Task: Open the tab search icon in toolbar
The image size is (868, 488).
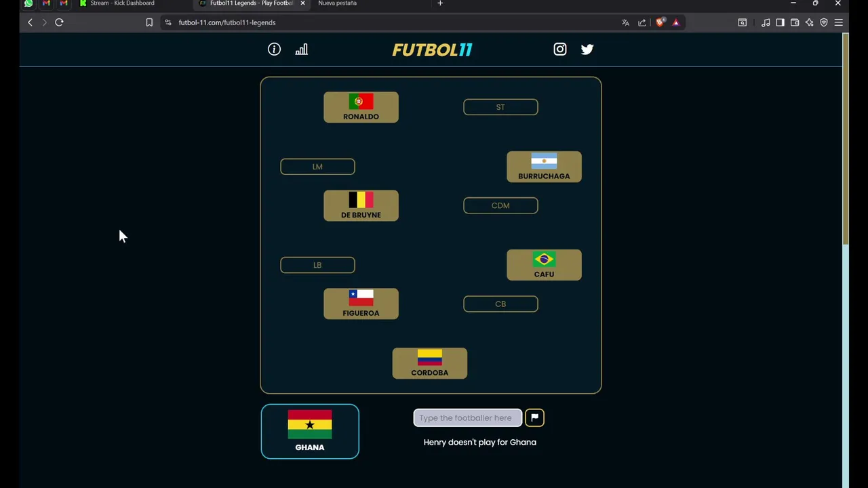Action: coord(743,22)
